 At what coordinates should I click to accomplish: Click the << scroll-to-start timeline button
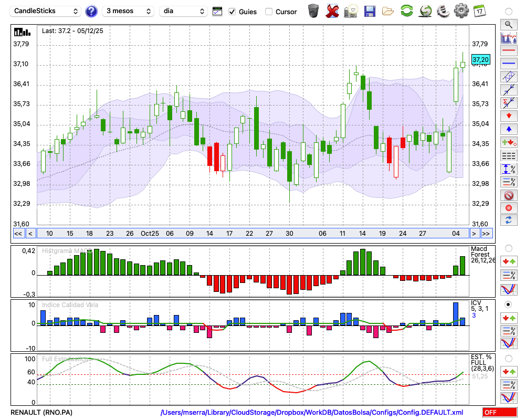click(x=18, y=234)
